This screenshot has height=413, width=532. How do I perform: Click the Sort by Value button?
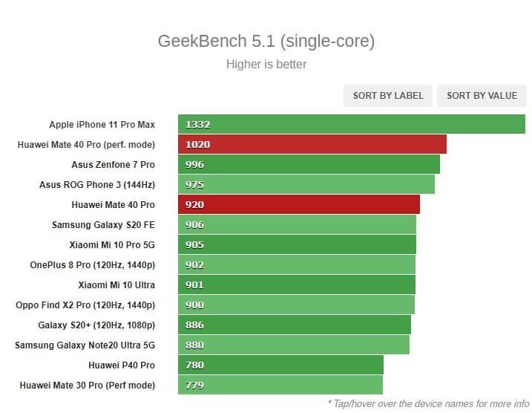coord(482,95)
